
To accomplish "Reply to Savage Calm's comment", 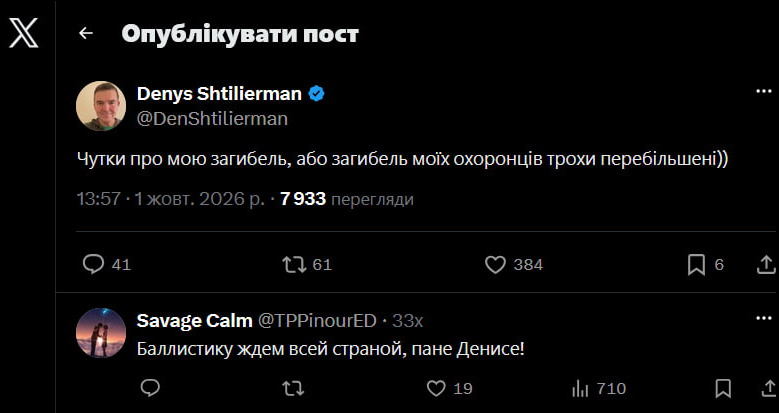I will (150, 388).
